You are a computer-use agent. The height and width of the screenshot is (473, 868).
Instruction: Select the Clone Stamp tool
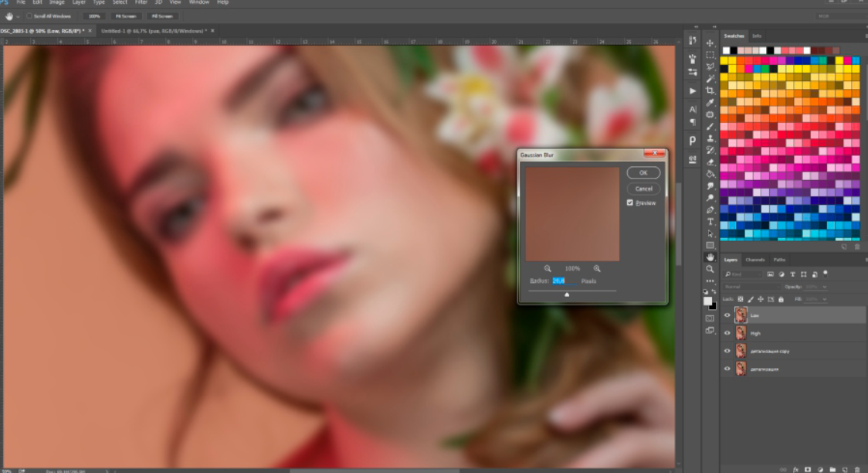[x=710, y=138]
